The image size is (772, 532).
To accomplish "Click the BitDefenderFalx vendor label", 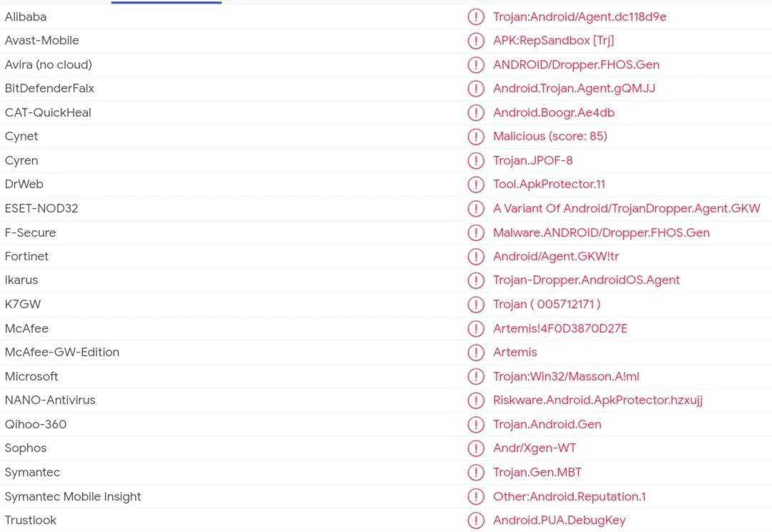I will tap(49, 89).
